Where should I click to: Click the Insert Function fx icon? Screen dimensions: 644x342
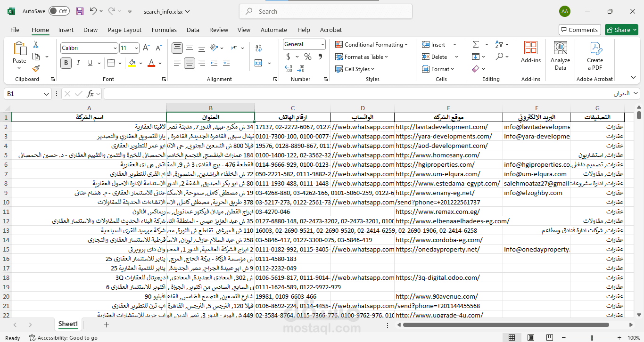90,94
